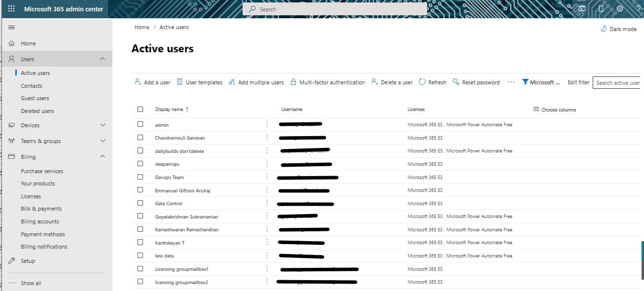This screenshot has width=644, height=291.
Task: Click the Edit filter button
Action: click(x=578, y=82)
